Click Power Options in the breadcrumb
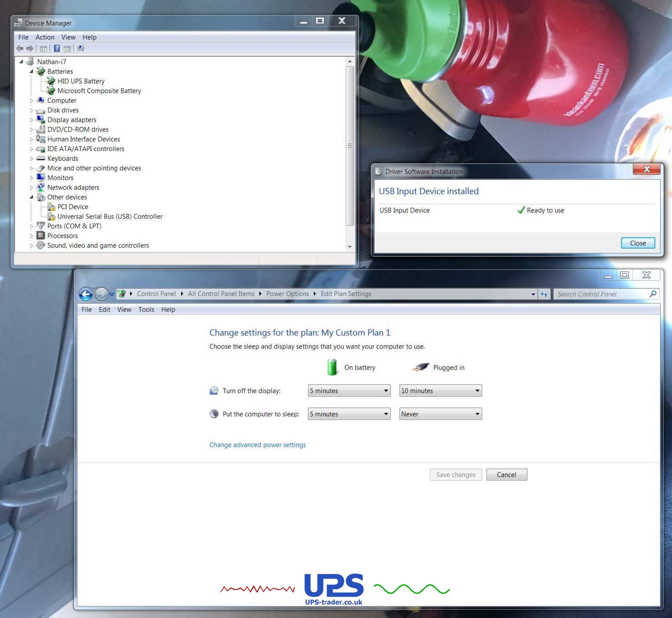 coord(287,294)
